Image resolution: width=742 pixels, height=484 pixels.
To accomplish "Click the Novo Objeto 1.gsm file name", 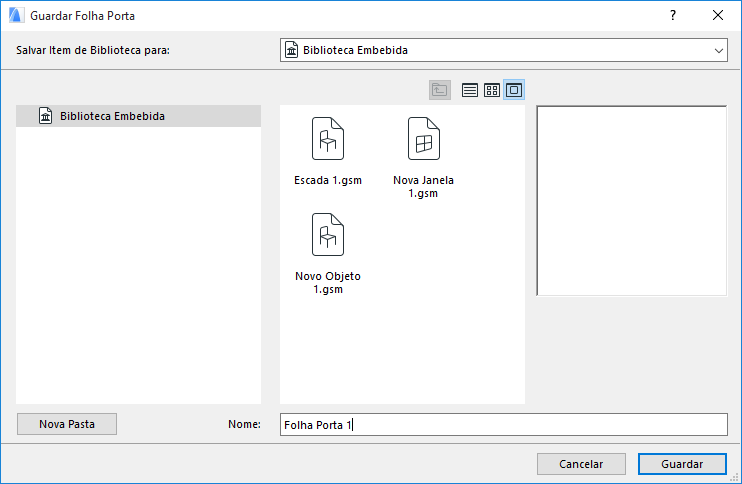I will 328,282.
